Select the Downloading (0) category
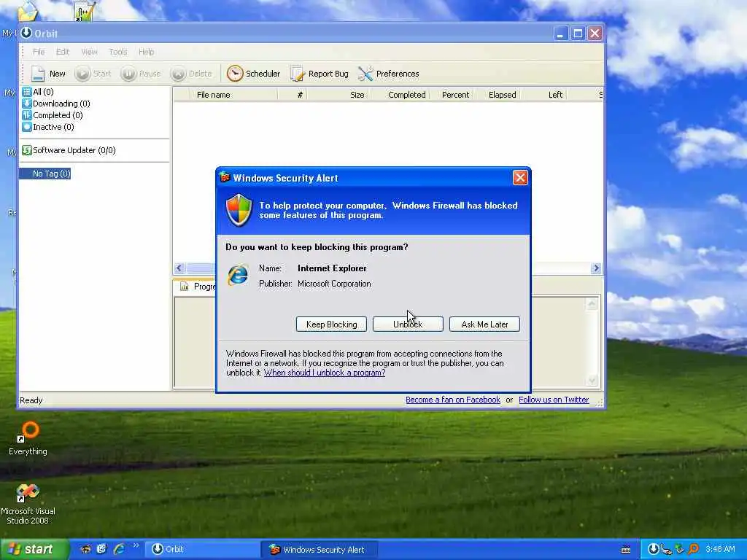 (x=56, y=104)
